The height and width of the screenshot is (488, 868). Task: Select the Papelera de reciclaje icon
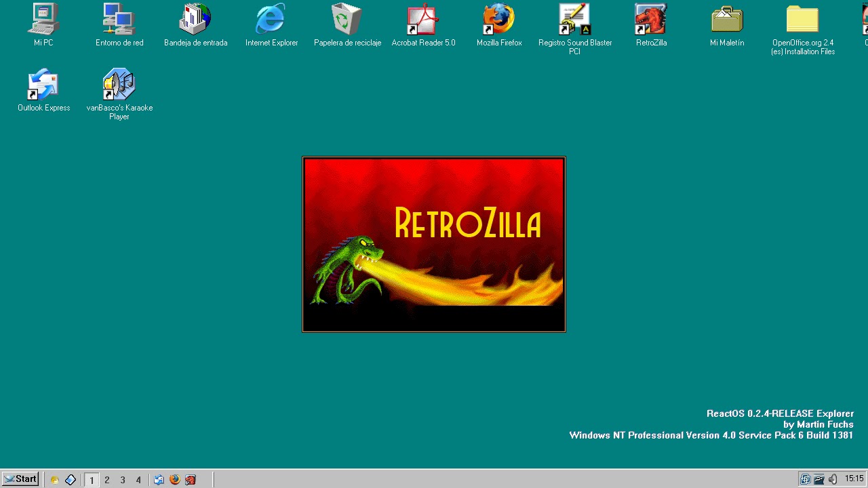(x=347, y=25)
